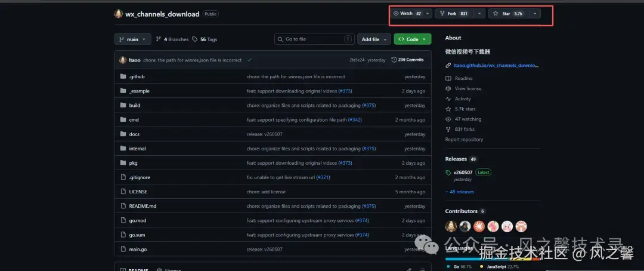The image size is (644, 271).
Task: Click the green commit status check mark
Action: pyautogui.click(x=249, y=60)
